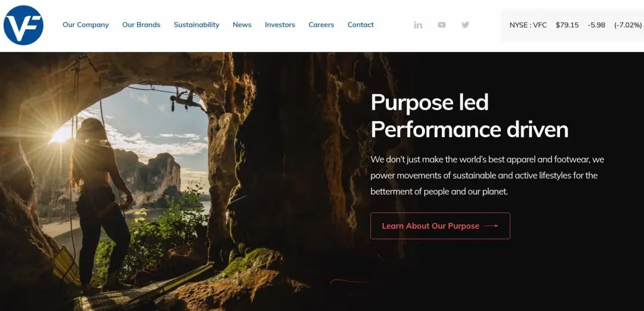The image size is (644, 311).
Task: Open the Our Company menu
Action: coord(86,24)
